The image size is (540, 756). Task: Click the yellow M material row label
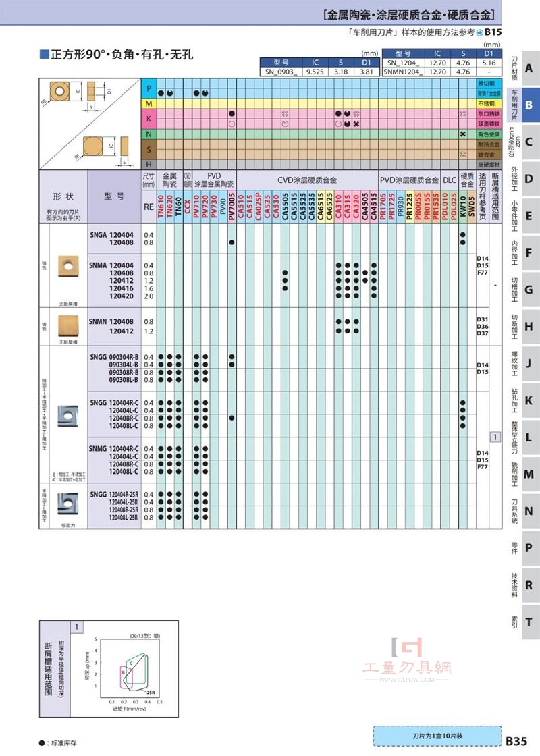(x=148, y=103)
